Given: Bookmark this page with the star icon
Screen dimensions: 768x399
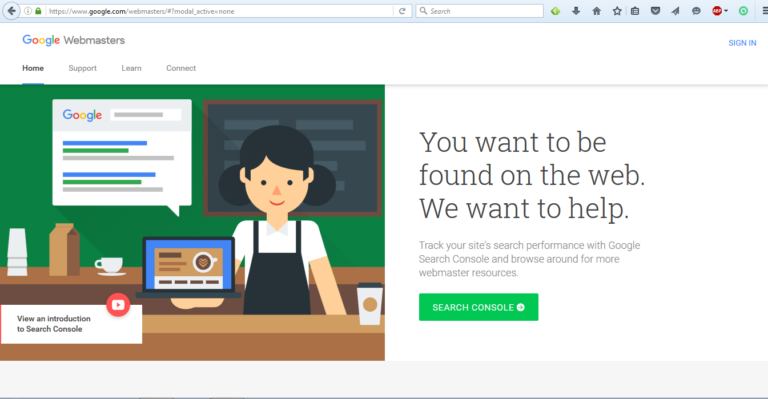Looking at the screenshot, I should 617,11.
